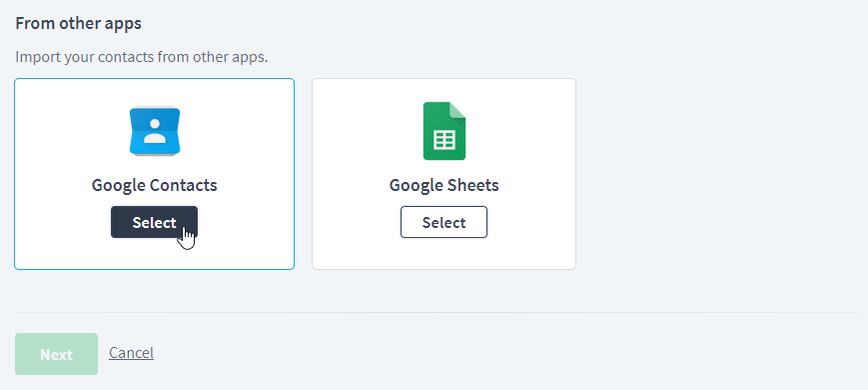Viewport: 868px width, 390px height.
Task: Click the folded corner of Sheets icon
Action: coord(457,110)
